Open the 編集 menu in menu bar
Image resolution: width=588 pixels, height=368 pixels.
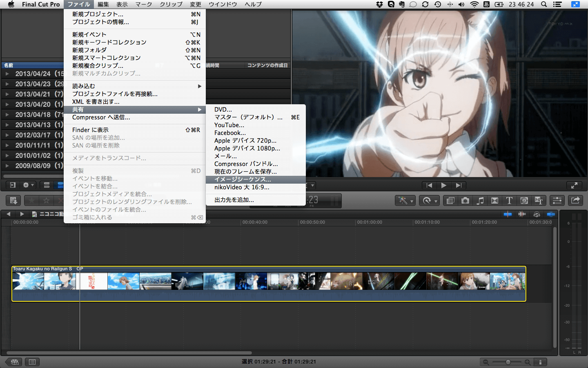coord(103,4)
